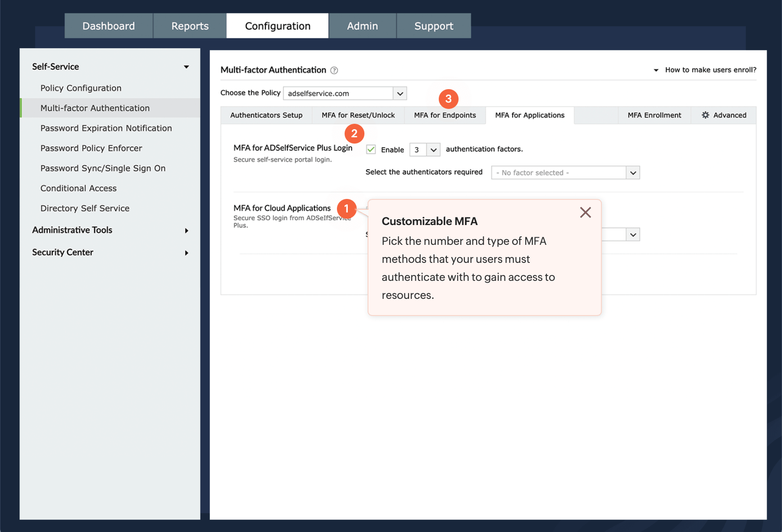Open the Choose the Policy dropdown
Viewport: 782px width, 532px height.
[x=345, y=93]
